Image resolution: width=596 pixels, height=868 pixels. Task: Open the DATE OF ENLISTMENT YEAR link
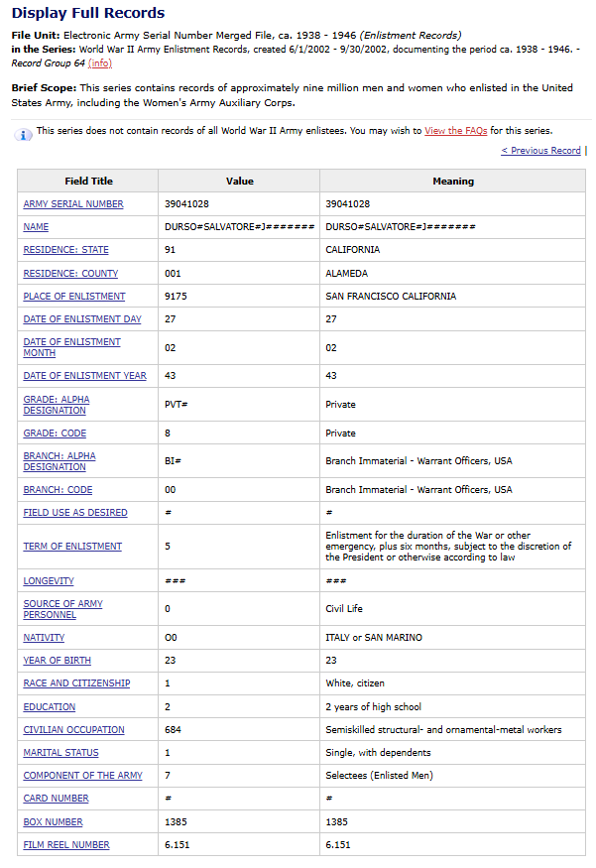(84, 376)
